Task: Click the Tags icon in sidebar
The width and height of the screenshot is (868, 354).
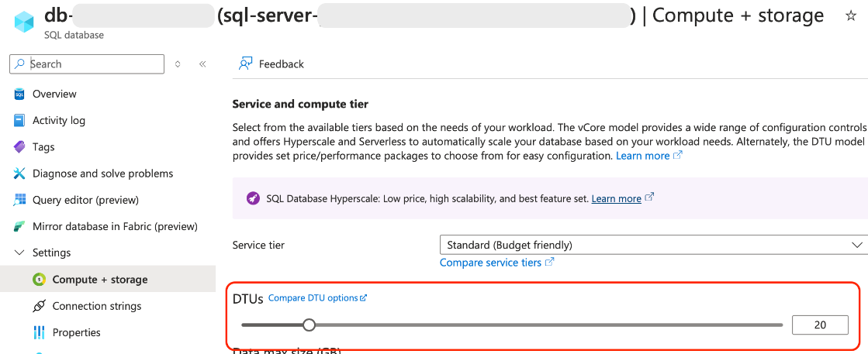Action: (x=19, y=147)
